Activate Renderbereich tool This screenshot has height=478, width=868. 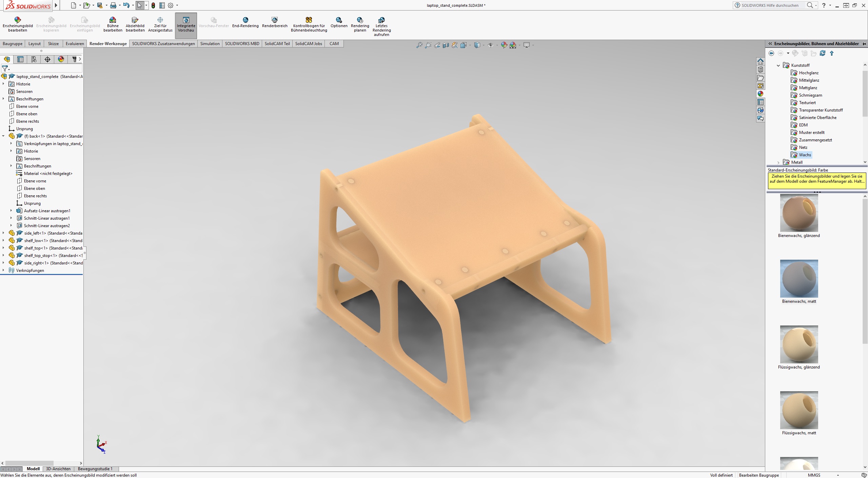click(x=275, y=22)
